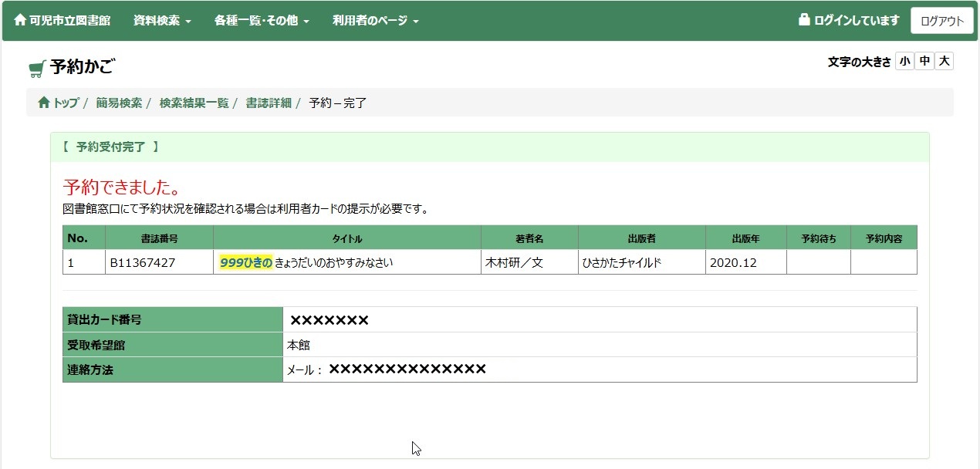
Task: Set text size to 大
Action: coord(944,61)
